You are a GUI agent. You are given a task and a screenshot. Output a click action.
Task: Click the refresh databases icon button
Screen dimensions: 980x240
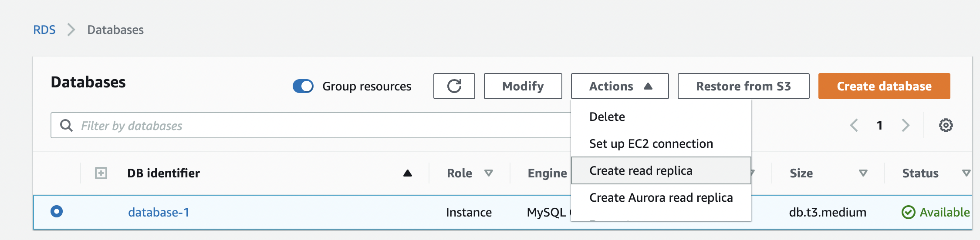[454, 86]
